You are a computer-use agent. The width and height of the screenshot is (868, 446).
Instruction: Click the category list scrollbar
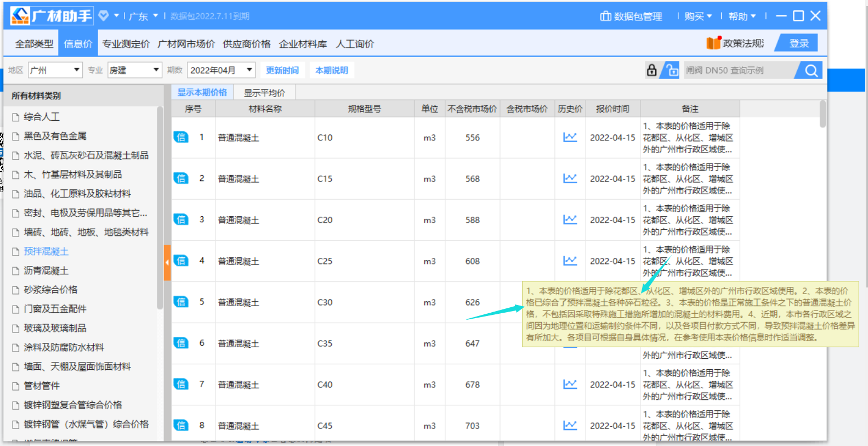coord(160,208)
